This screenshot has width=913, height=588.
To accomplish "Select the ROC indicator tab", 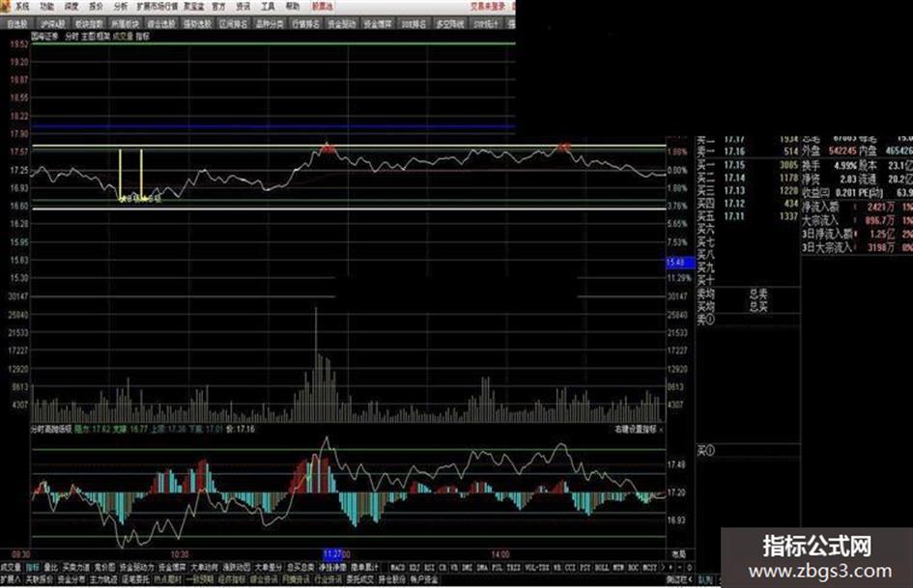I will [634, 567].
